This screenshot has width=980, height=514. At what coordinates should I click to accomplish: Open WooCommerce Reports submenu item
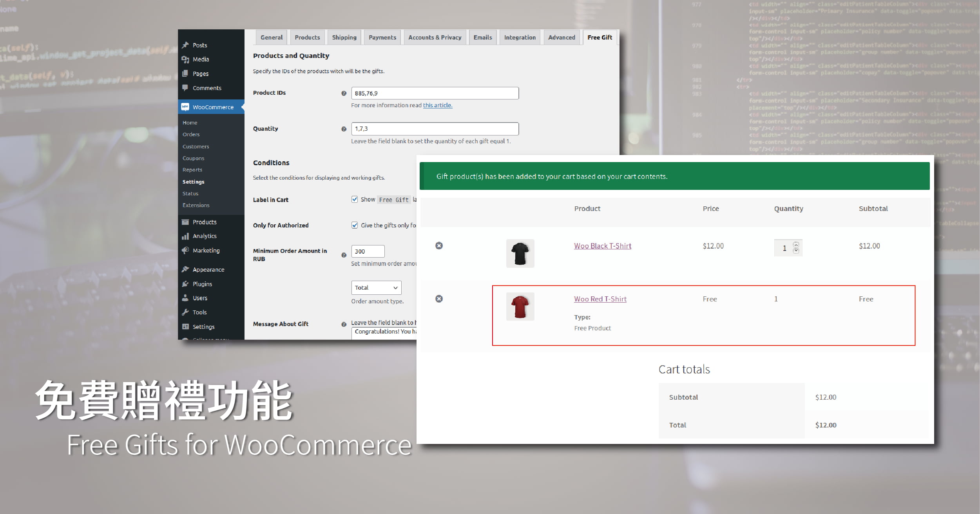(x=192, y=170)
